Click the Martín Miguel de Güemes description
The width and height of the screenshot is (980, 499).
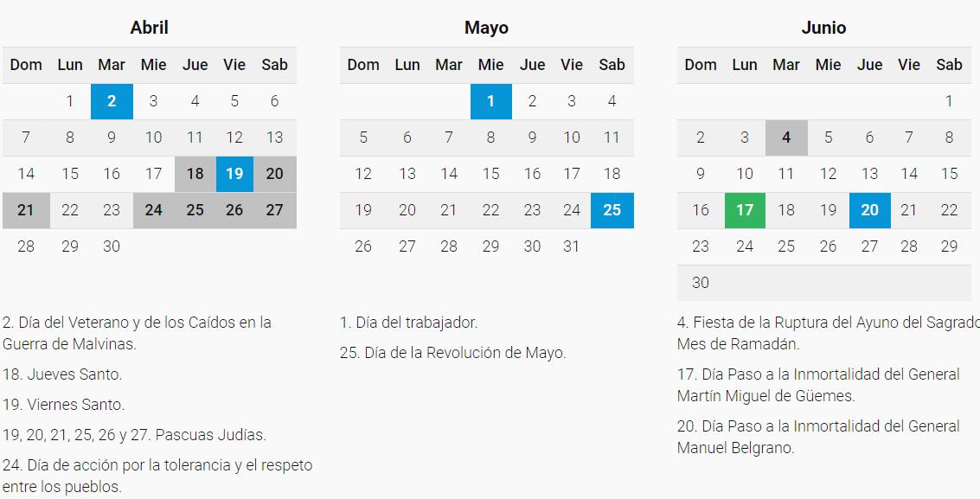coord(817,385)
